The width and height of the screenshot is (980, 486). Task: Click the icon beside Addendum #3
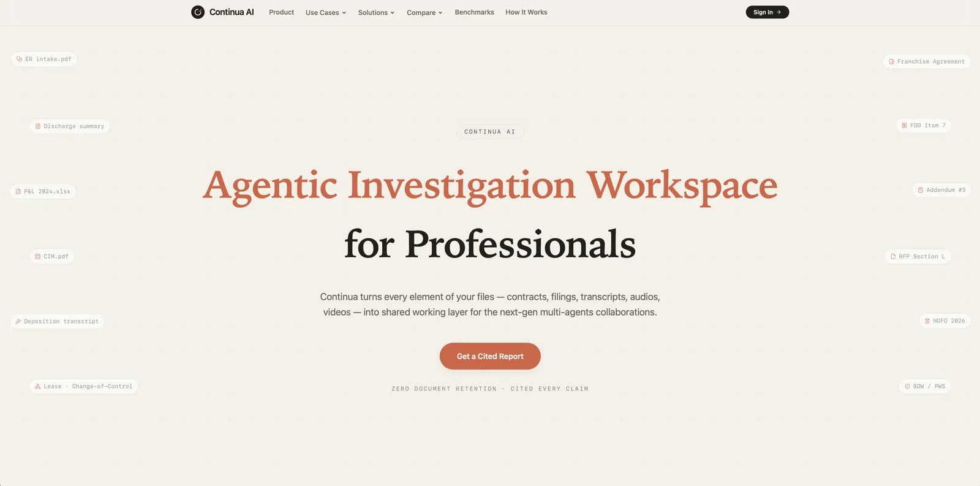[x=921, y=191]
